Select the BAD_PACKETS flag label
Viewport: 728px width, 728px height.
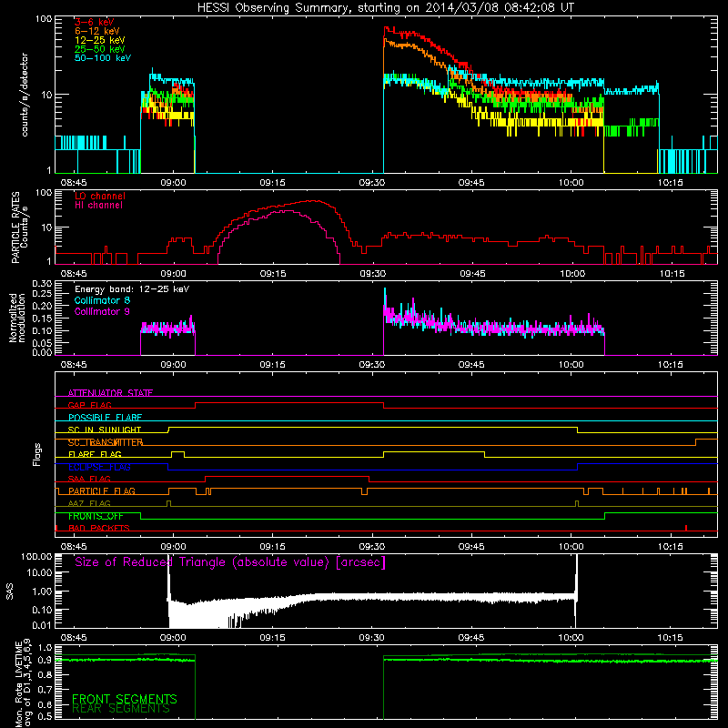[99, 528]
